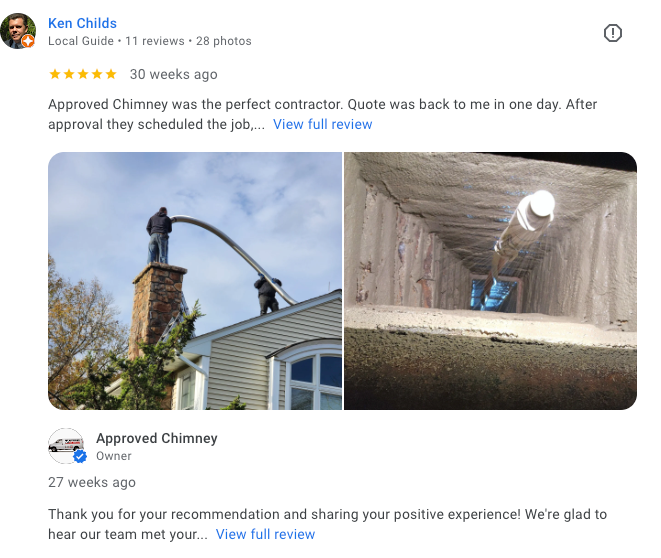Click the Approved Chimney van logo
661x558 pixels.
[66, 446]
